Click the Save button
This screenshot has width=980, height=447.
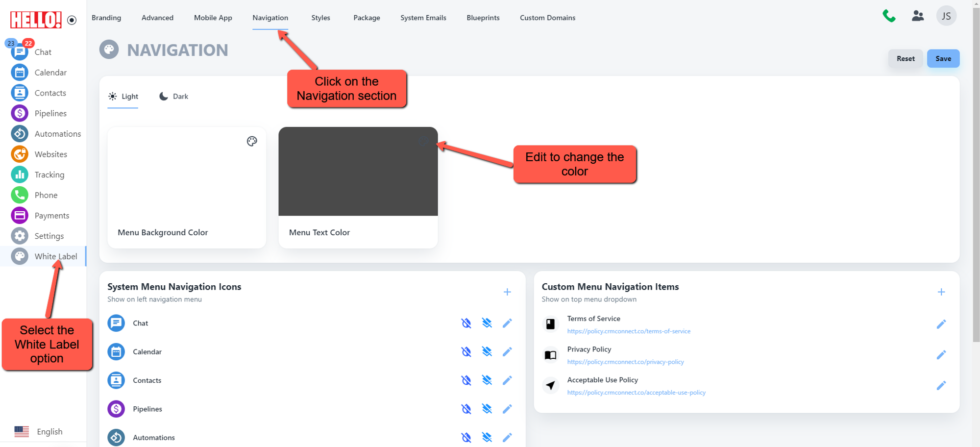(943, 58)
